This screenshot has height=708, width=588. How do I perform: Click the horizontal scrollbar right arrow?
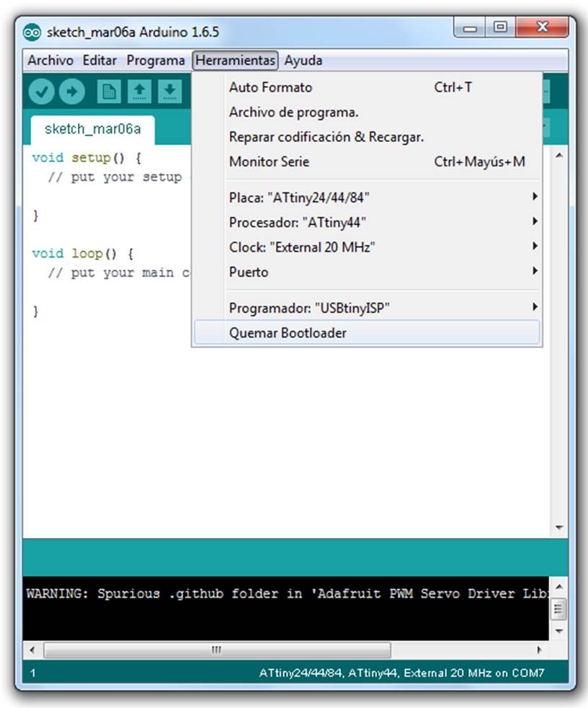pyautogui.click(x=539, y=650)
